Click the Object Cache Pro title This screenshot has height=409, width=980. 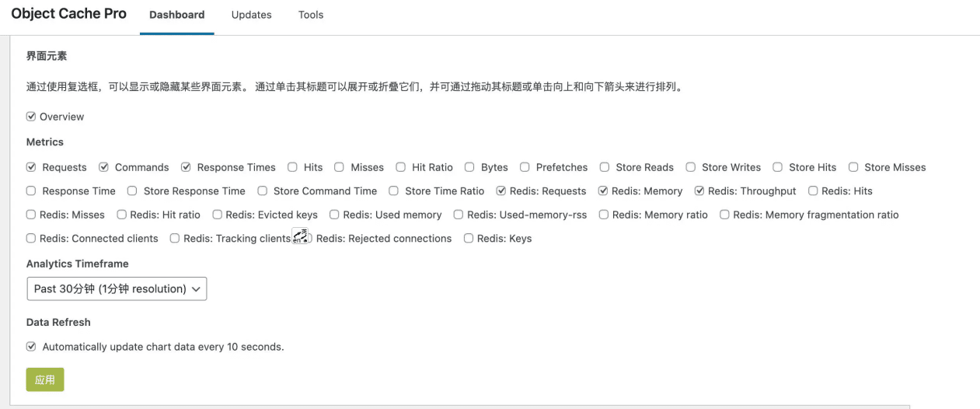click(x=68, y=14)
